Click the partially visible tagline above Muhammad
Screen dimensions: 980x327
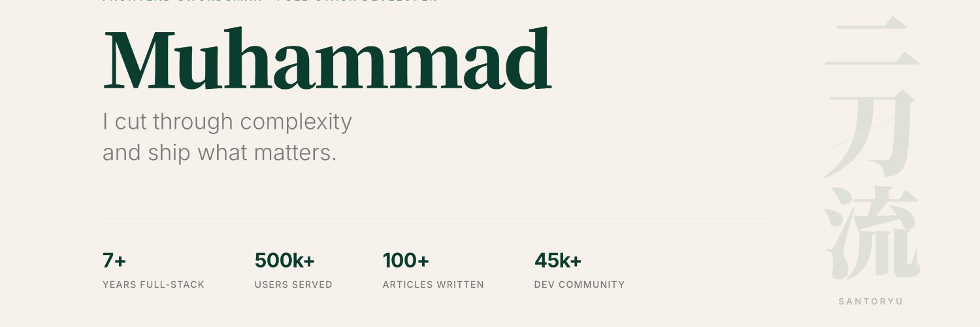pos(270,1)
